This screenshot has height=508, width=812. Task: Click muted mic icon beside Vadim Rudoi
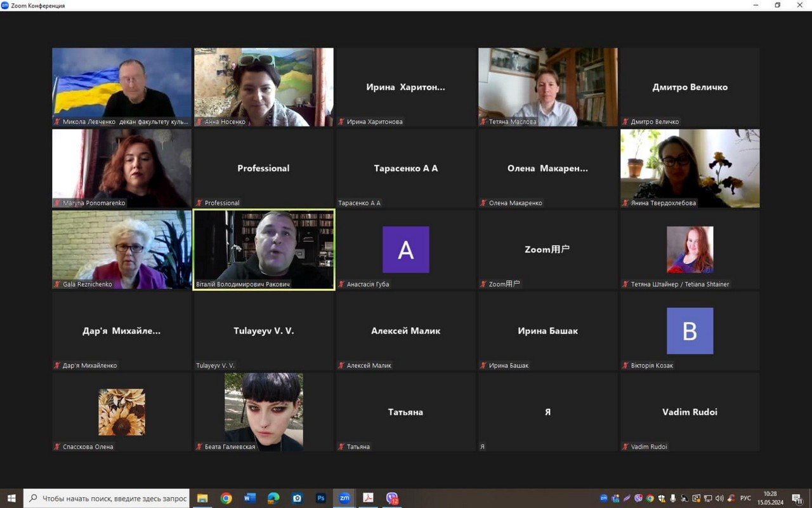pyautogui.click(x=625, y=447)
